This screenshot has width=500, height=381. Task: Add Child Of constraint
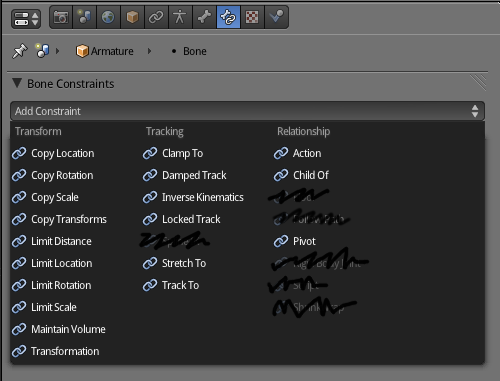(301, 175)
